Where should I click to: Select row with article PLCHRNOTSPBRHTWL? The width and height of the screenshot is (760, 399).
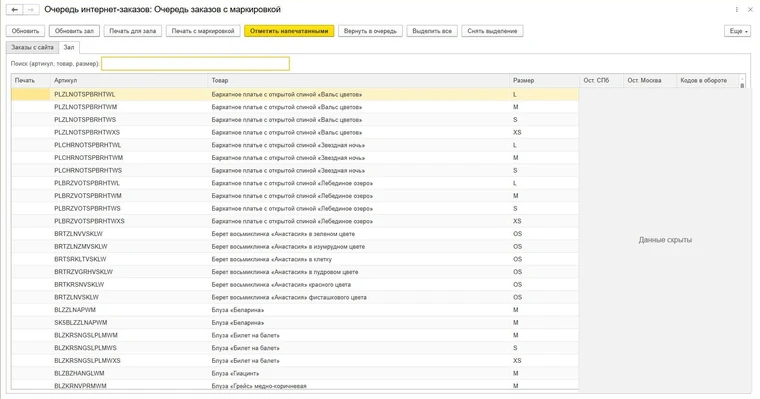pyautogui.click(x=295, y=145)
